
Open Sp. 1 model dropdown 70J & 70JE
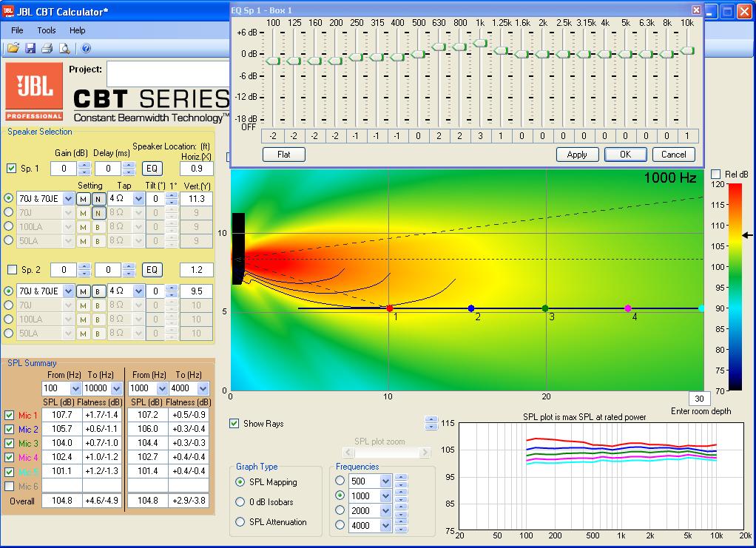(68, 199)
